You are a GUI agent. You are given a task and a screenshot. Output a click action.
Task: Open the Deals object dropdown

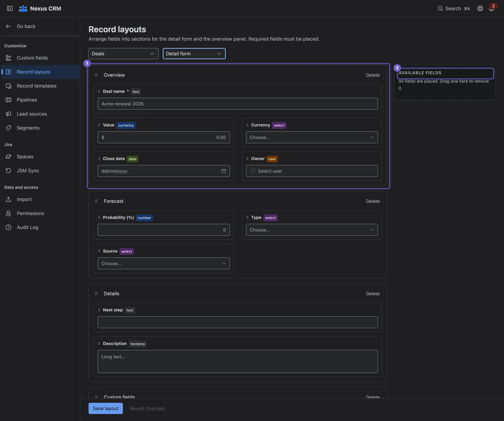pos(123,54)
